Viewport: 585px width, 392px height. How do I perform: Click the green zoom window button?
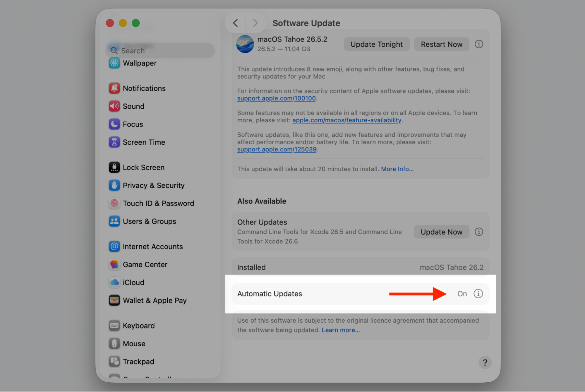tap(135, 23)
